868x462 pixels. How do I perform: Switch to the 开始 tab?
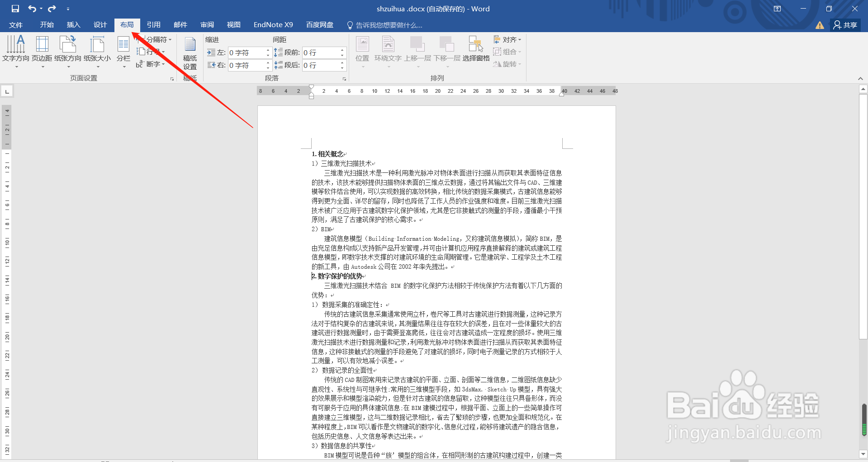click(x=47, y=25)
